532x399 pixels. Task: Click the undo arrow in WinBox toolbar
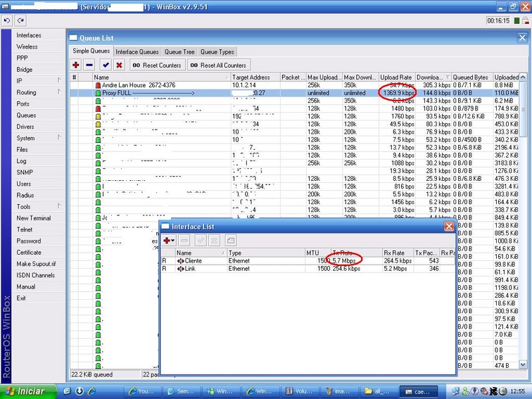point(7,21)
